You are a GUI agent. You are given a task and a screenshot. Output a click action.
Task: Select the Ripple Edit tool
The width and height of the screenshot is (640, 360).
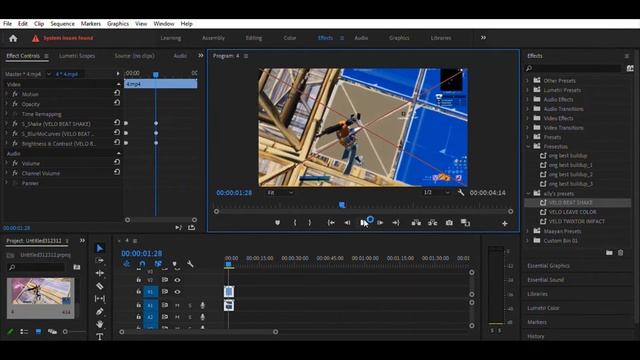coord(100,273)
